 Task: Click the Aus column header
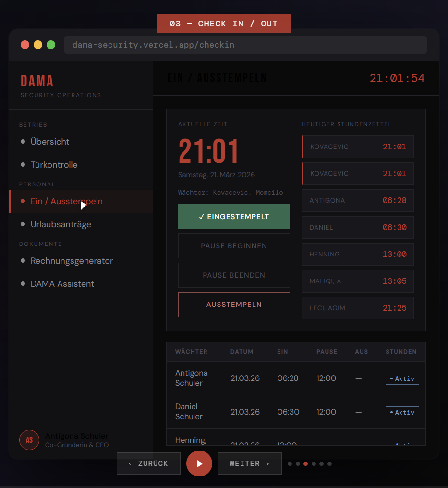[362, 352]
